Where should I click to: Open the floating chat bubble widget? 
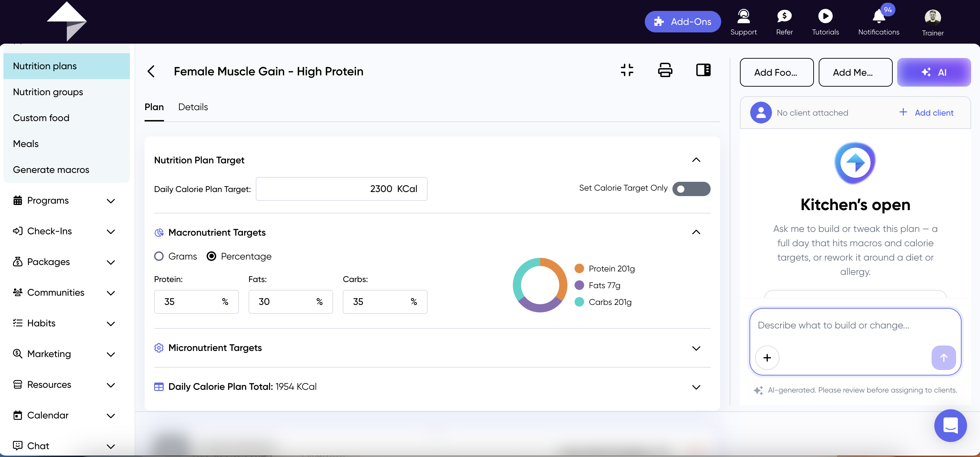950,425
